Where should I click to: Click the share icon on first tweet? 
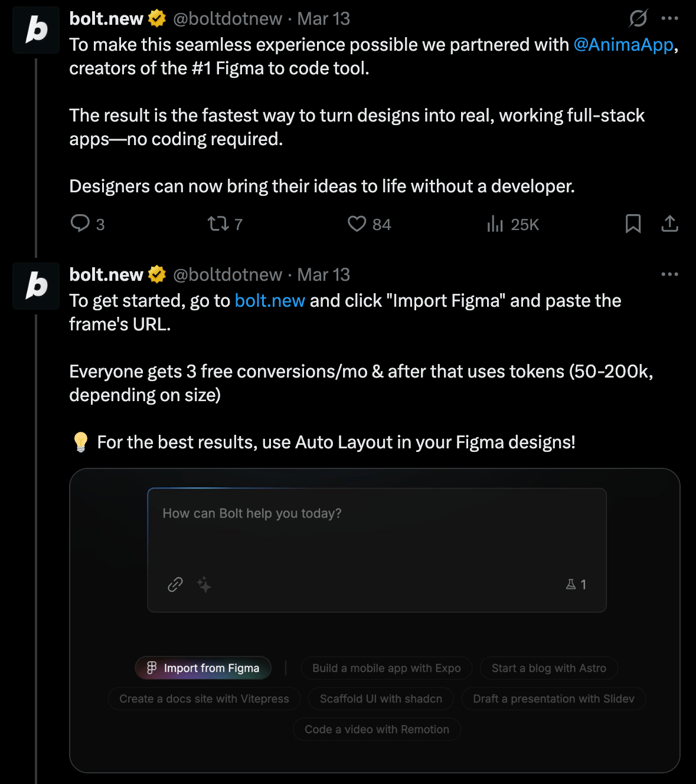669,224
